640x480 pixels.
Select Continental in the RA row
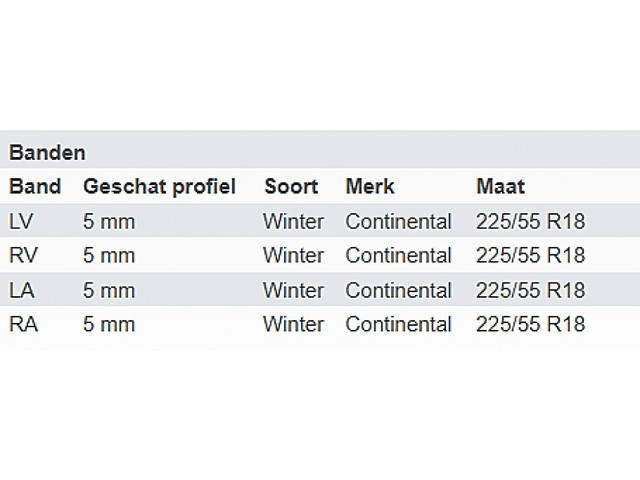tap(398, 324)
